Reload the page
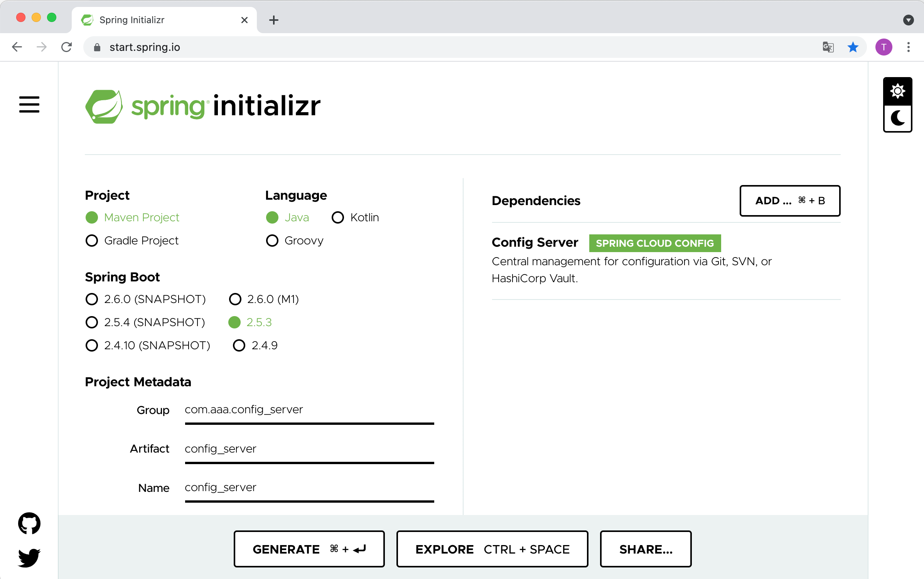This screenshot has height=579, width=924. coord(66,47)
